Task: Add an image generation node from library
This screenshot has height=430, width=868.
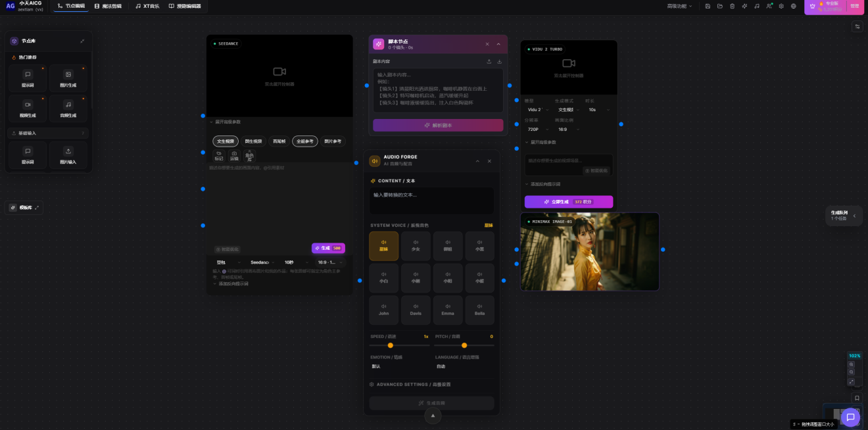Action: point(68,78)
